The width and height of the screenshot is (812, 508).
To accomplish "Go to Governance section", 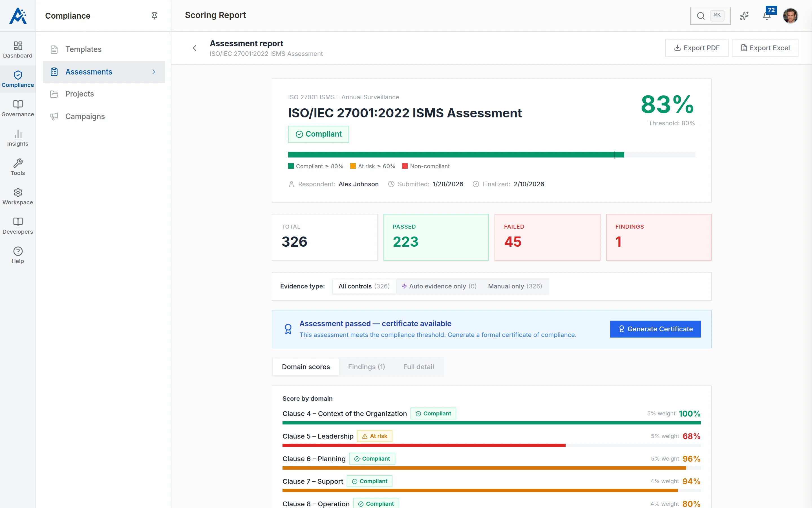I will [18, 109].
